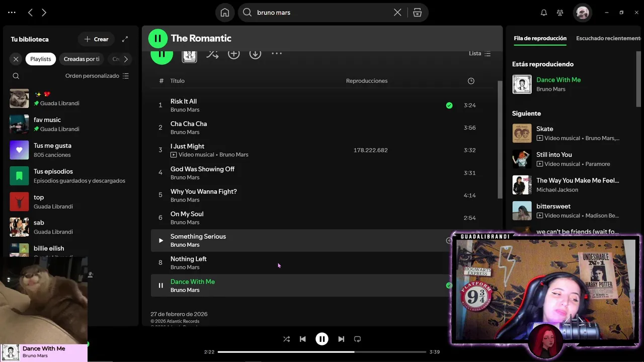Toggle the Playlists filter chip

(x=41, y=59)
